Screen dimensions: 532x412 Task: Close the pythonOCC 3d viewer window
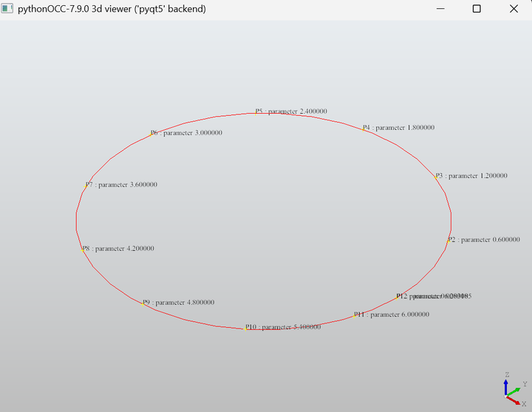514,8
